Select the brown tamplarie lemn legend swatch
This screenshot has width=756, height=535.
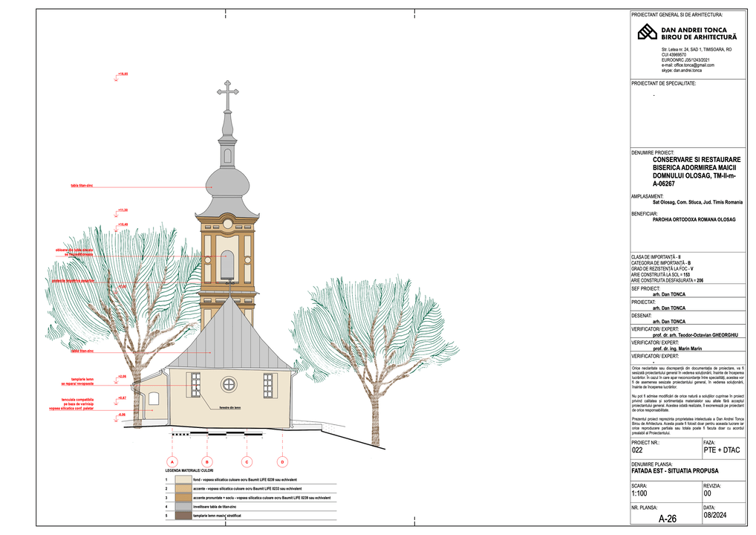pos(183,516)
